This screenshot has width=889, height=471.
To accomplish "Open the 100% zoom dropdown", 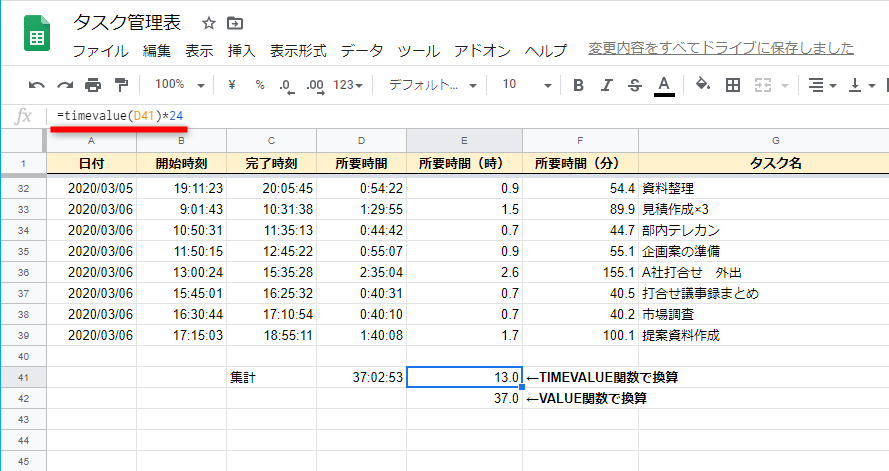I will pos(180,85).
